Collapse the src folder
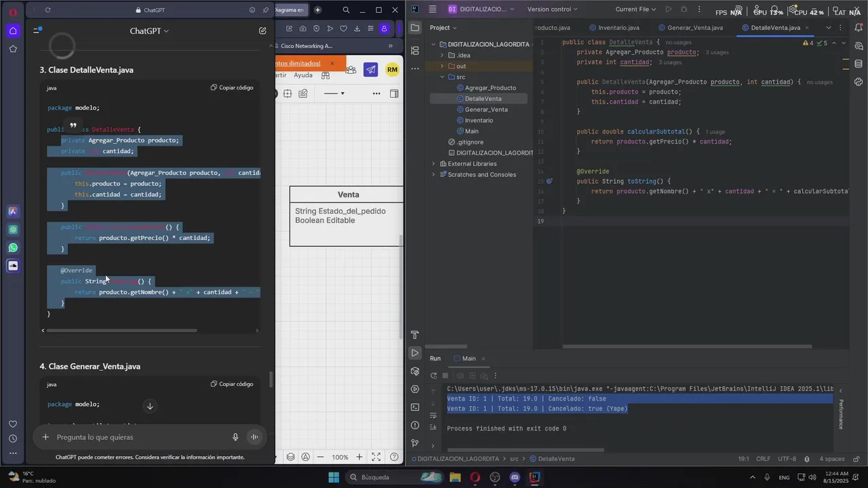This screenshot has height=488, width=868. click(x=442, y=77)
